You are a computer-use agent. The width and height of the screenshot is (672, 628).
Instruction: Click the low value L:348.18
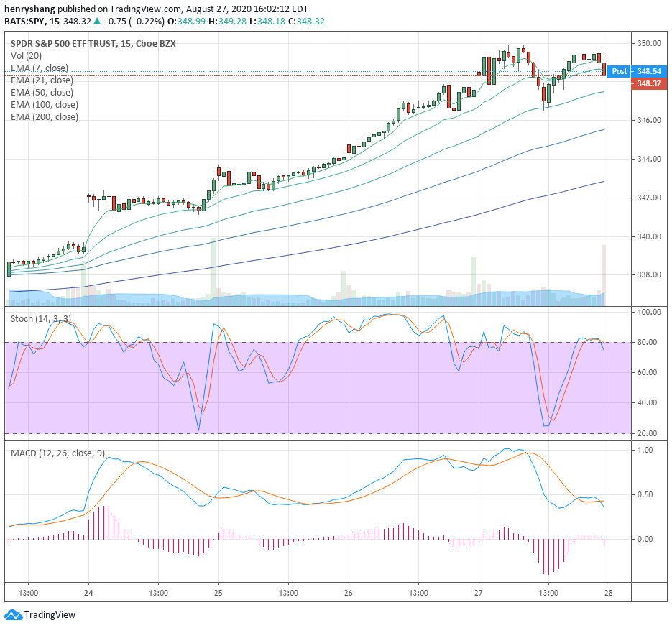tap(267, 22)
